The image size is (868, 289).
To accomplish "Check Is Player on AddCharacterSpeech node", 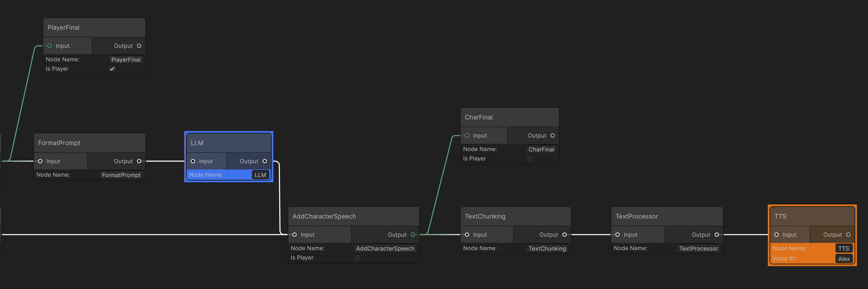I will point(357,257).
